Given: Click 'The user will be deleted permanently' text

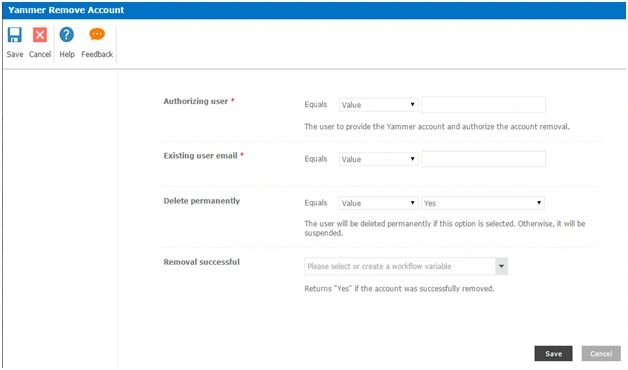Looking at the screenshot, I should click(x=445, y=228).
